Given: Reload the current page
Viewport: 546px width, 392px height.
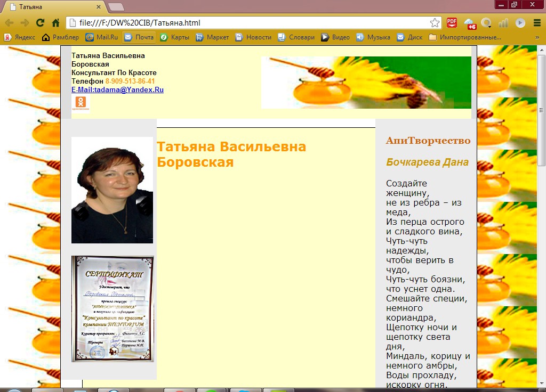Looking at the screenshot, I should [x=41, y=22].
